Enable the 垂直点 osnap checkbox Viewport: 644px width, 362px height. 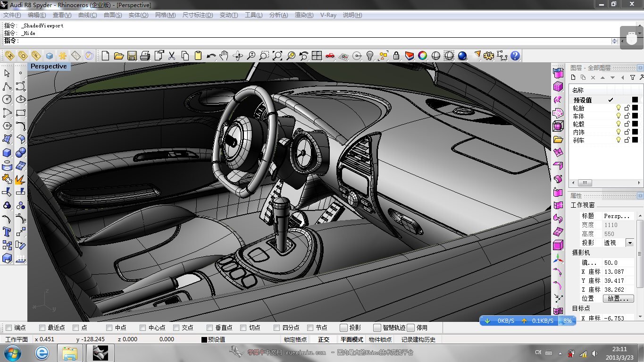pyautogui.click(x=209, y=328)
